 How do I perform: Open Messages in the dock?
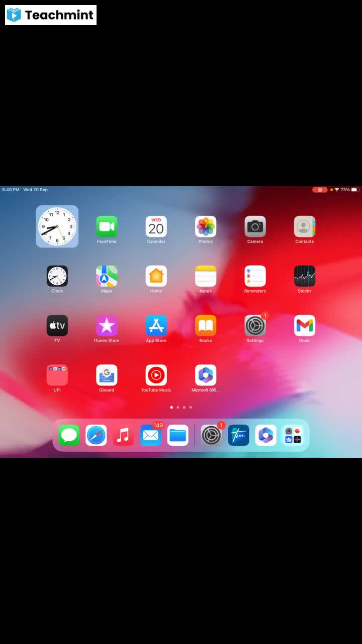click(x=69, y=435)
